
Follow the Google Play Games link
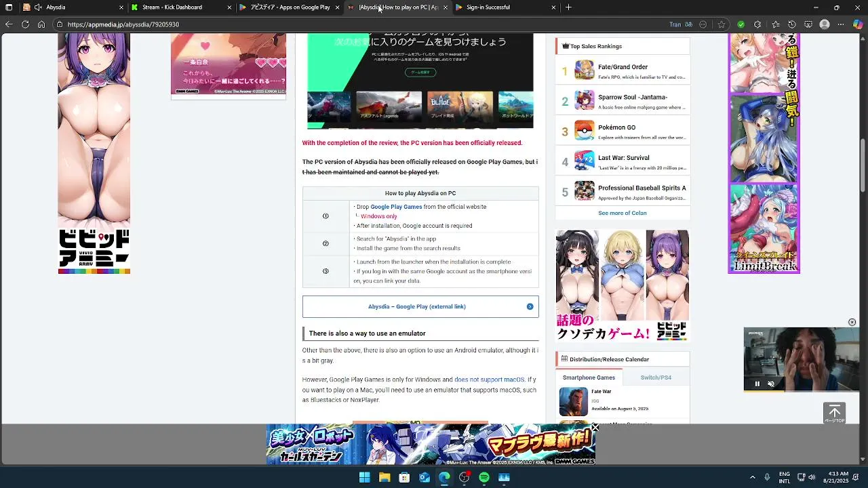[x=396, y=207]
